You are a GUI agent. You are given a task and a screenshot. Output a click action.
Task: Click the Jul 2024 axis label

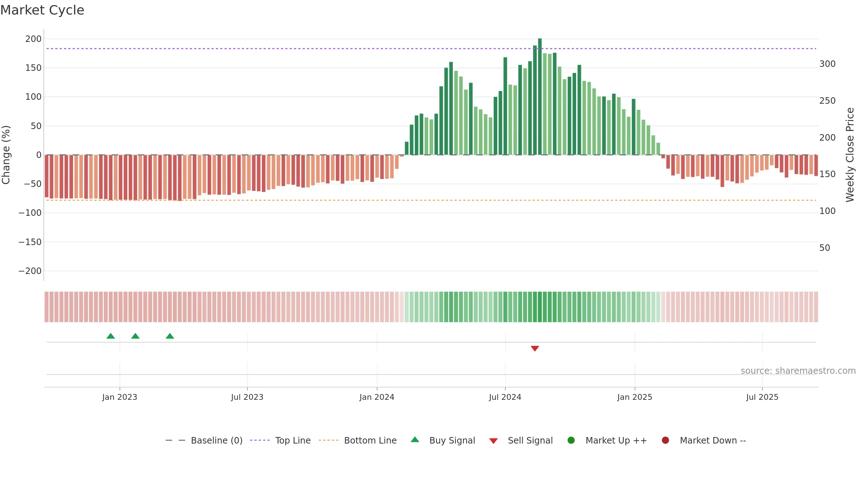pos(505,397)
